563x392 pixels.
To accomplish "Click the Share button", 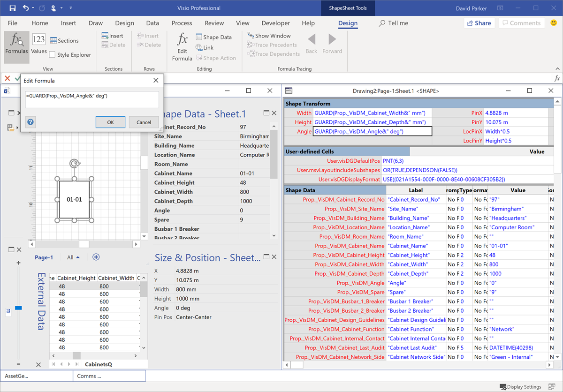I will [x=479, y=23].
